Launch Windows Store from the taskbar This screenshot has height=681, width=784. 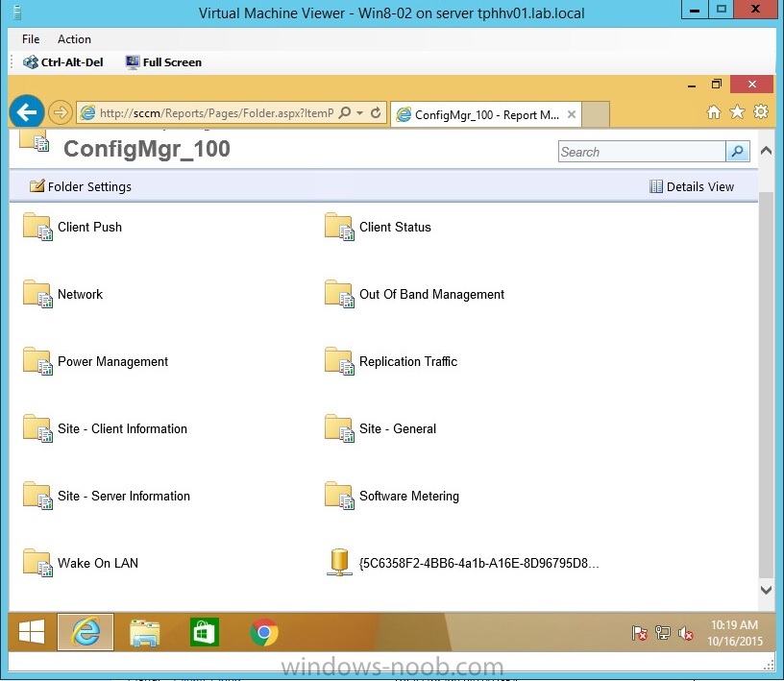coord(205,633)
